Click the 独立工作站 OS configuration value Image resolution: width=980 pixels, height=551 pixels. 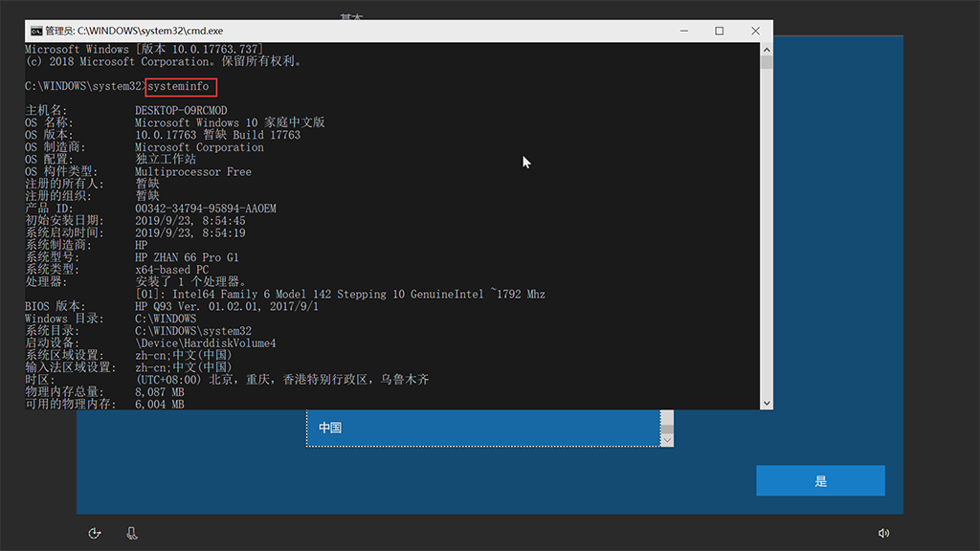pos(166,160)
